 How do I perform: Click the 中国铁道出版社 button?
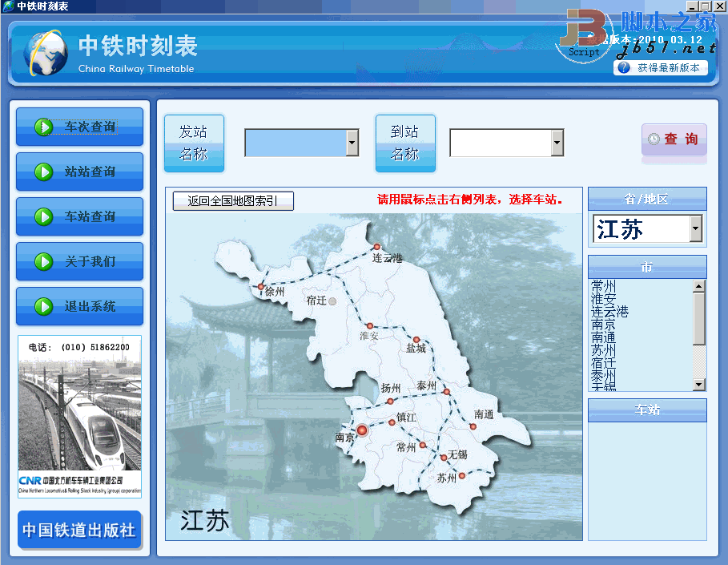click(79, 530)
